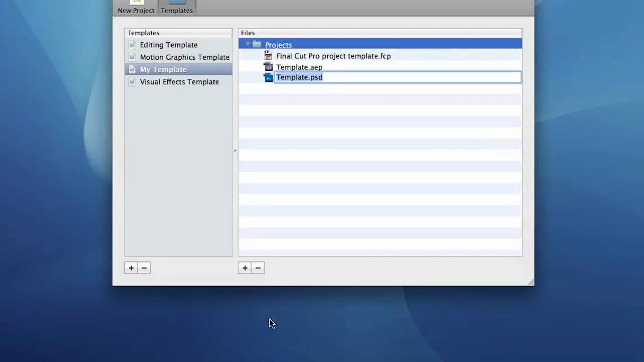
Task: Select the Motion Graphics Template entry
Action: [x=185, y=57]
